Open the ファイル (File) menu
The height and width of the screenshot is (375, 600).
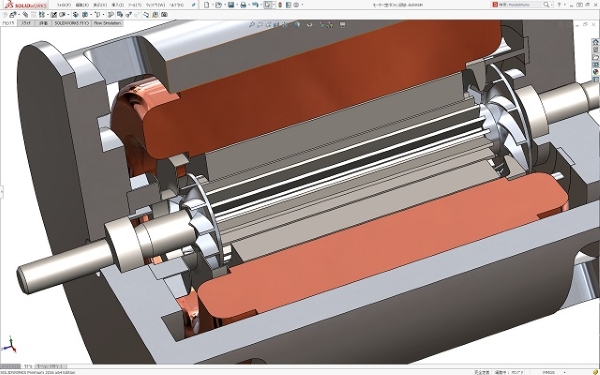click(64, 5)
